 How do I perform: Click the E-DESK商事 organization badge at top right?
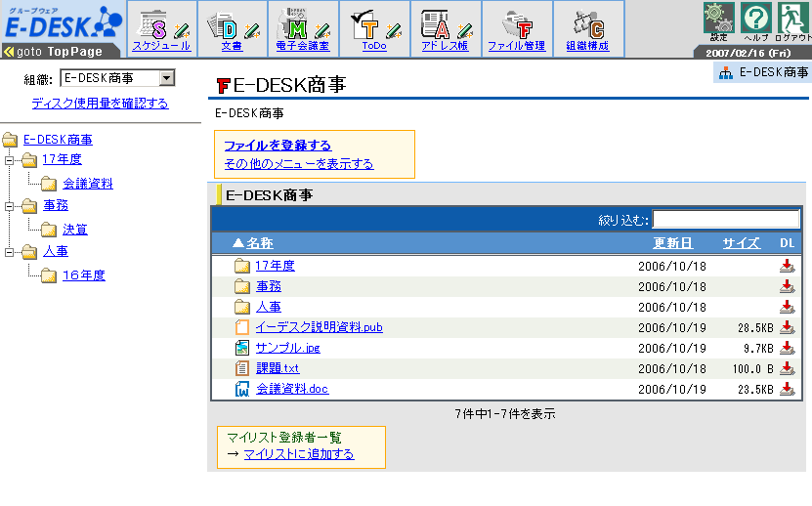pyautogui.click(x=763, y=72)
